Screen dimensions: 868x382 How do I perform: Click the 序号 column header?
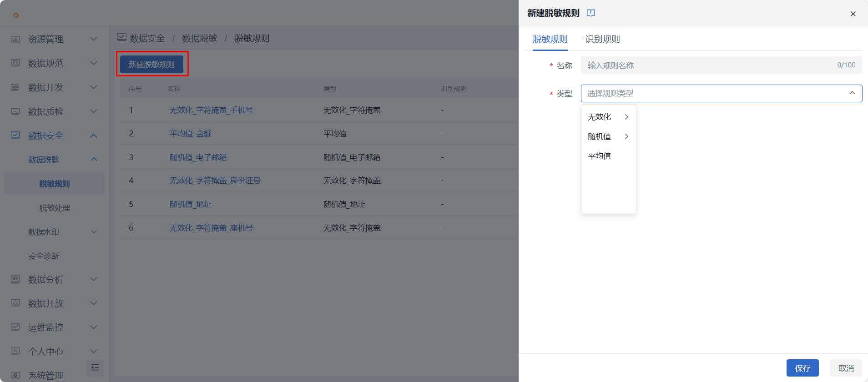pyautogui.click(x=135, y=89)
